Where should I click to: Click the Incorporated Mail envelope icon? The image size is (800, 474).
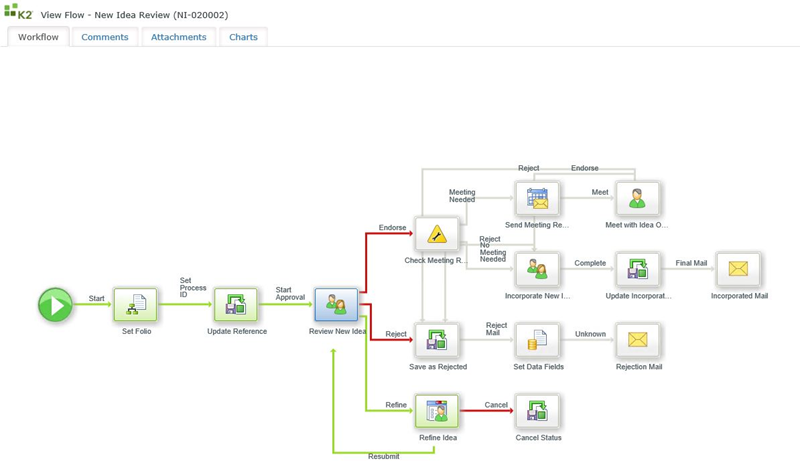(738, 269)
